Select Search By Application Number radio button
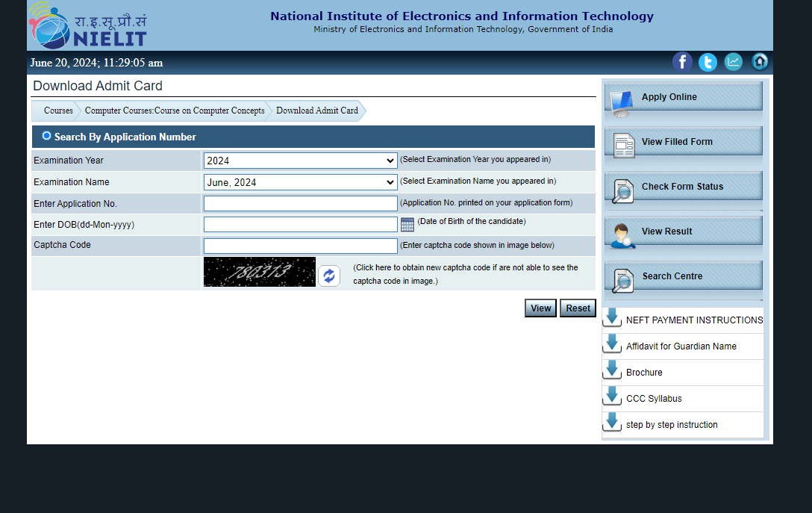This screenshot has height=513, width=812. click(47, 136)
